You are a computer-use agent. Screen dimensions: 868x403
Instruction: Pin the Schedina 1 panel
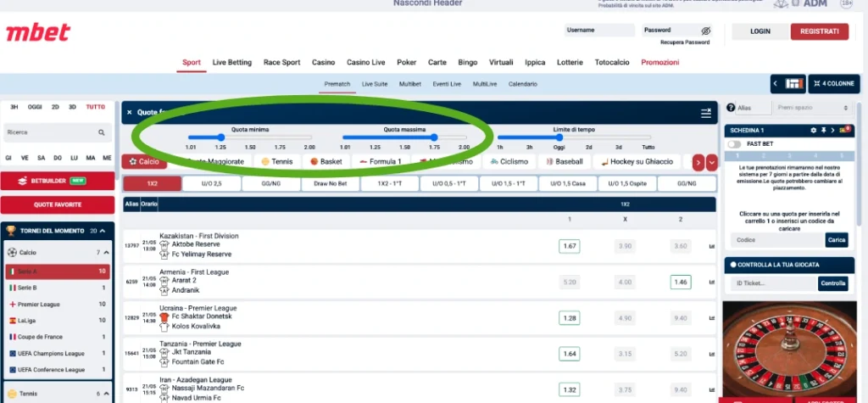(x=823, y=131)
